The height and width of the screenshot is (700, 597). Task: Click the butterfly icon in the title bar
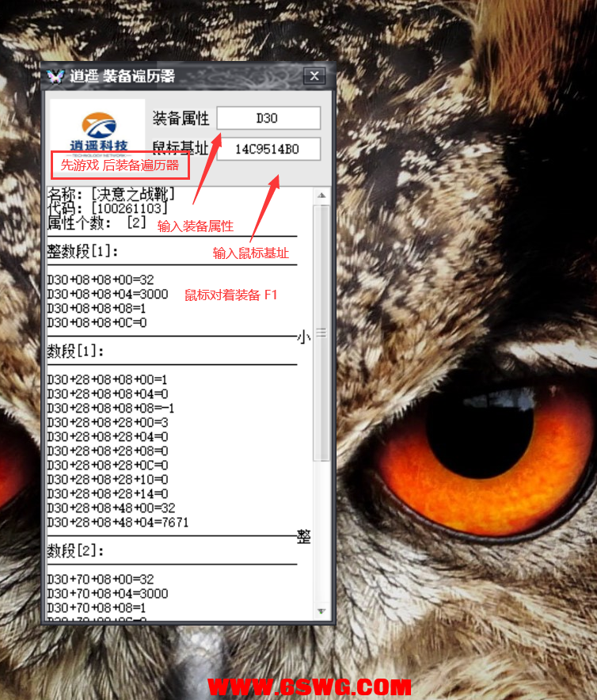tap(55, 76)
